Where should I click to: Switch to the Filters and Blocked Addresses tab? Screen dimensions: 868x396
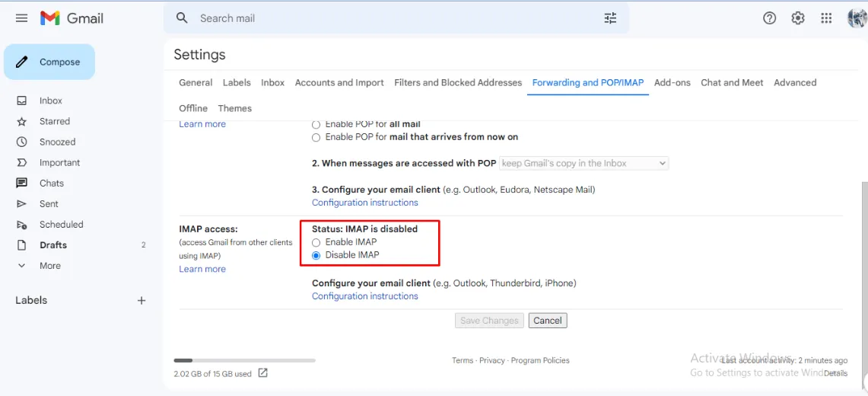click(458, 83)
